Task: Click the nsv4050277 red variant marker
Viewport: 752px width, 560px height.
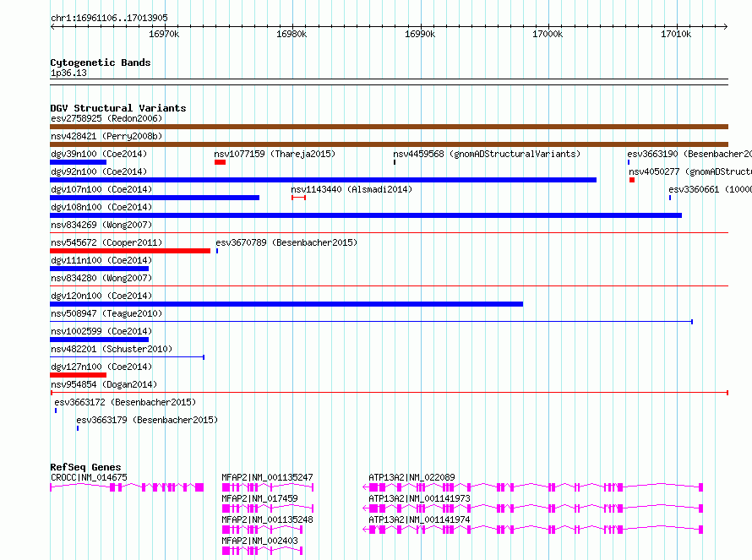Action: 632,180
